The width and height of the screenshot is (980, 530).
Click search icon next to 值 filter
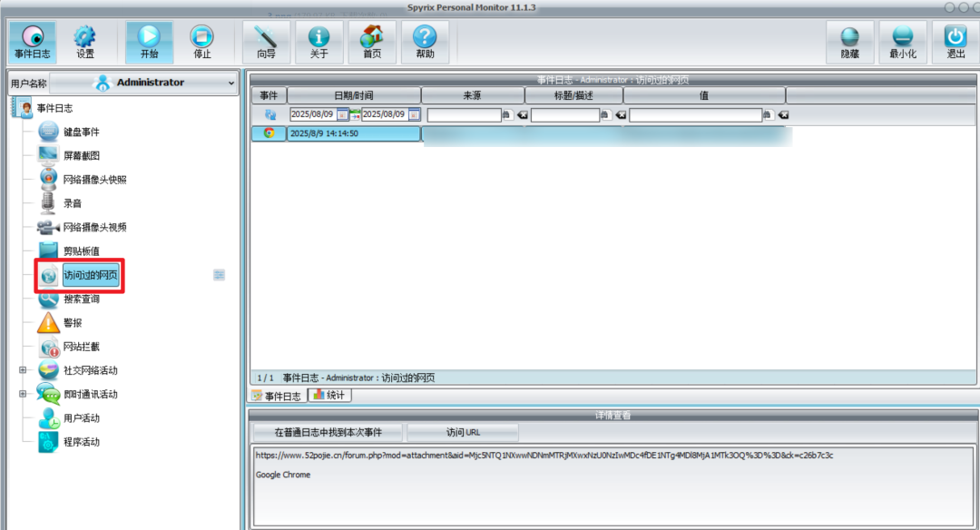click(x=769, y=114)
